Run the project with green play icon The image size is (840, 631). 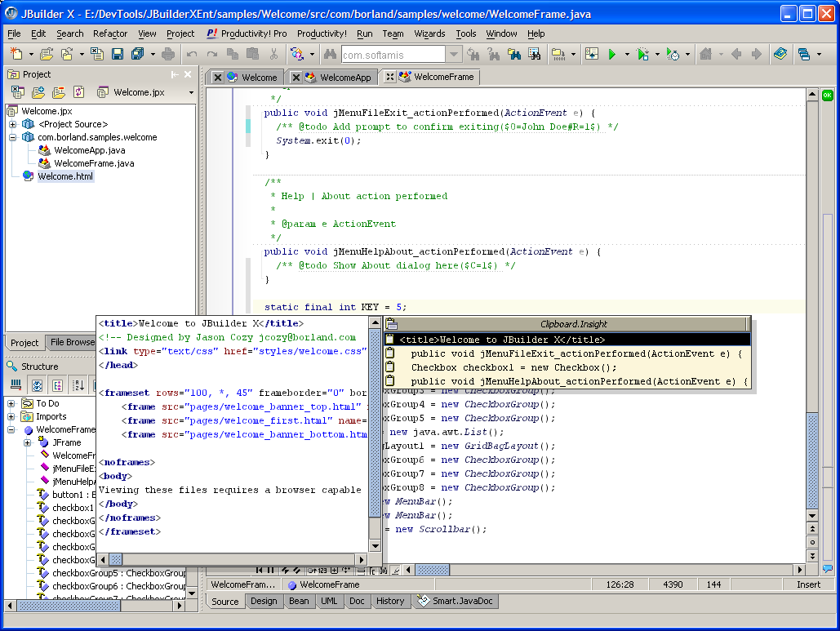(x=612, y=55)
